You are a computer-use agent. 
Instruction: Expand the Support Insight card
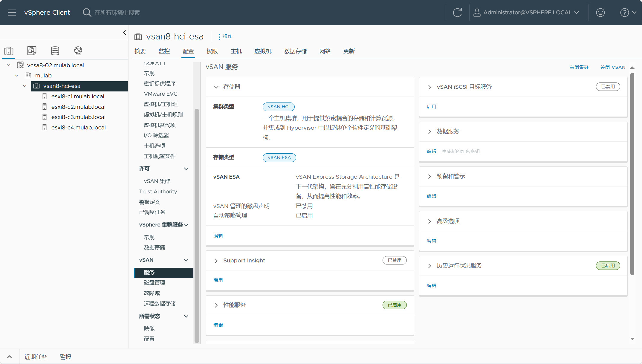[216, 261]
